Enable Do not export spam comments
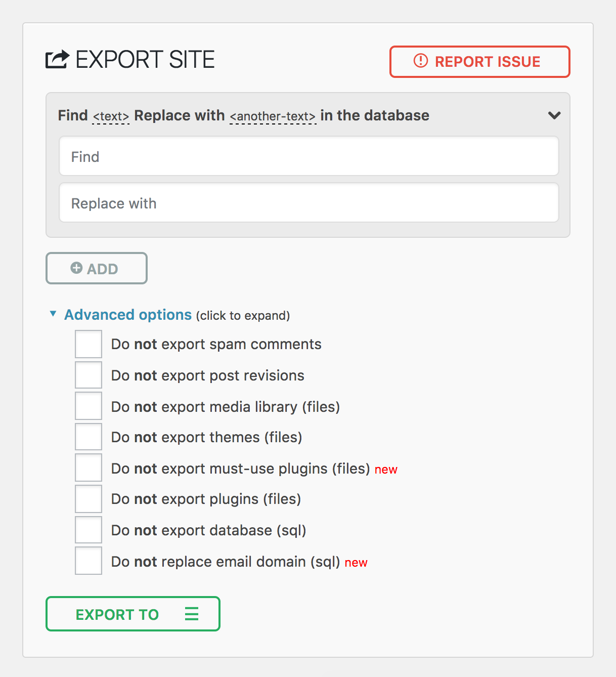The height and width of the screenshot is (677, 616). [x=88, y=344]
